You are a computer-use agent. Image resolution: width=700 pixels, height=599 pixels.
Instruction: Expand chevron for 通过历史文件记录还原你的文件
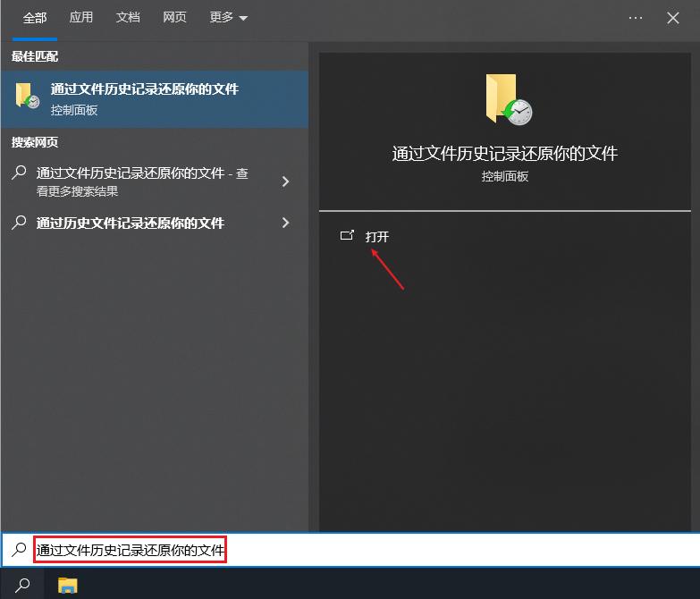point(286,223)
